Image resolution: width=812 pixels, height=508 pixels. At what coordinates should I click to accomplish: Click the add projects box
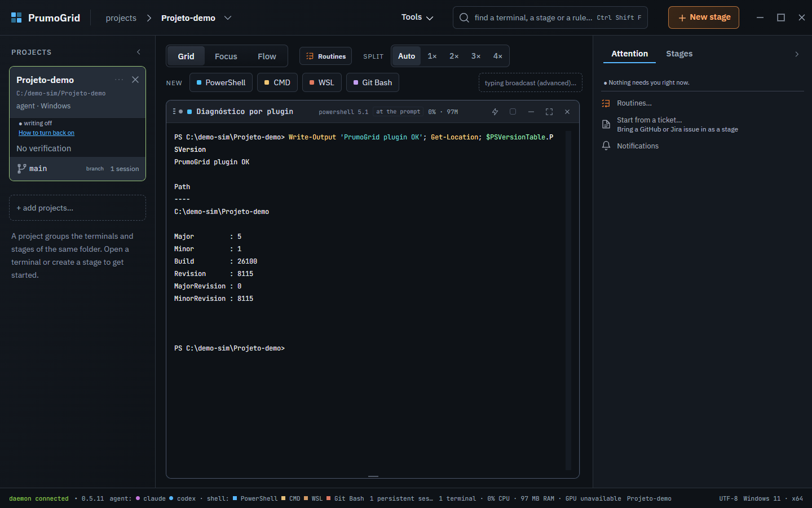[77, 208]
